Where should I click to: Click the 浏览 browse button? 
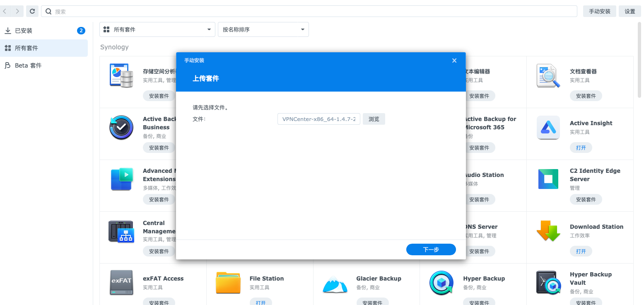[374, 119]
